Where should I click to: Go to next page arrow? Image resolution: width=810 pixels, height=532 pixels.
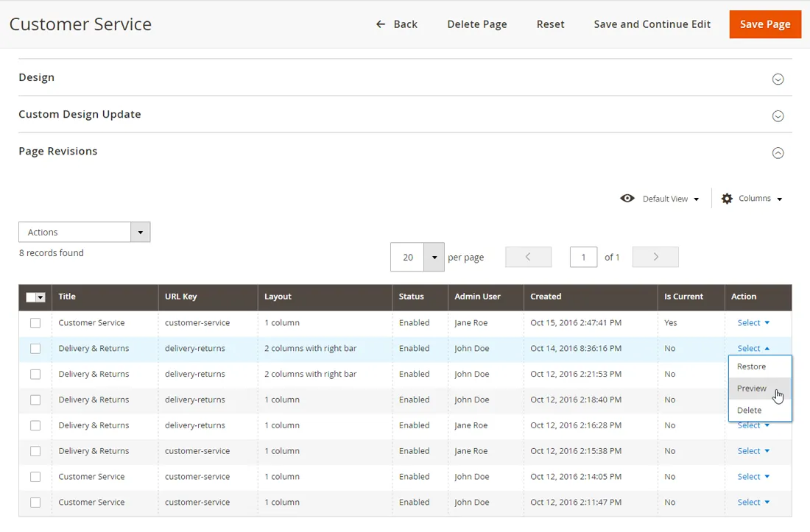pyautogui.click(x=655, y=257)
